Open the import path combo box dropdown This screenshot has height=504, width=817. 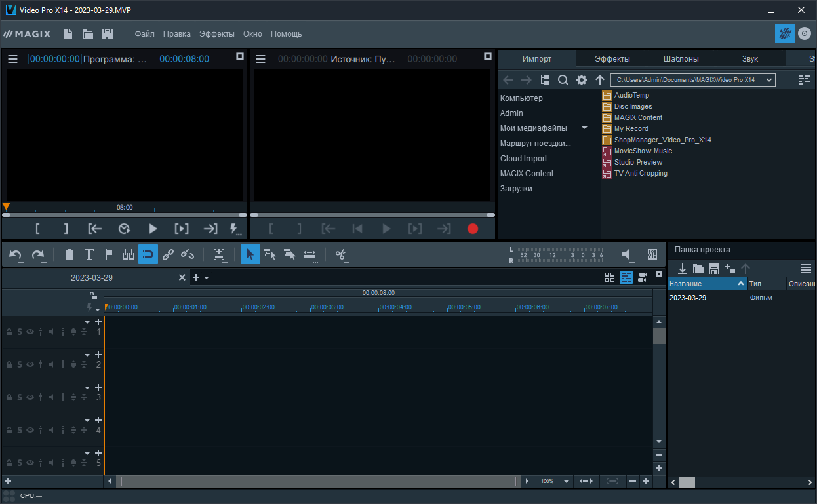point(768,79)
